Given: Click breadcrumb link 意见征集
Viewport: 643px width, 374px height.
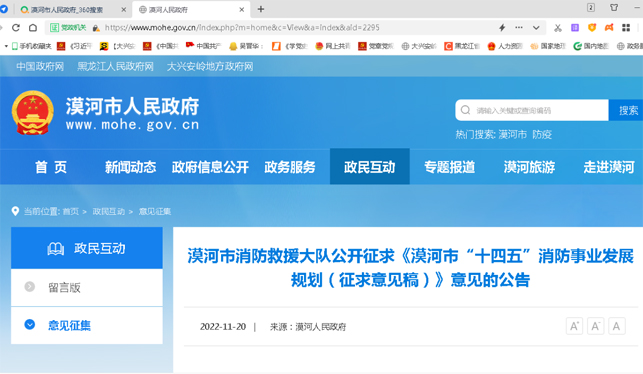Looking at the screenshot, I should coord(155,212).
